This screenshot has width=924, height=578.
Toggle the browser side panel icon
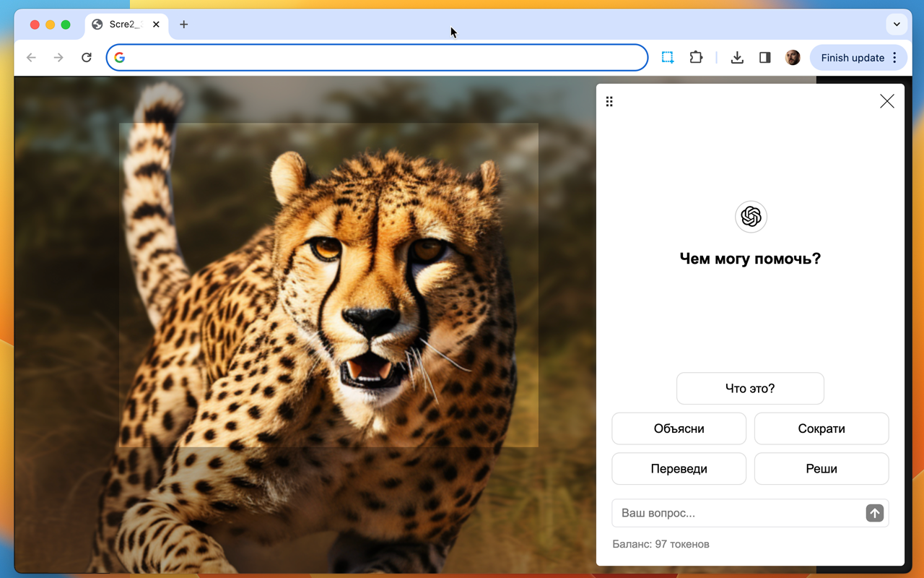pyautogui.click(x=765, y=58)
